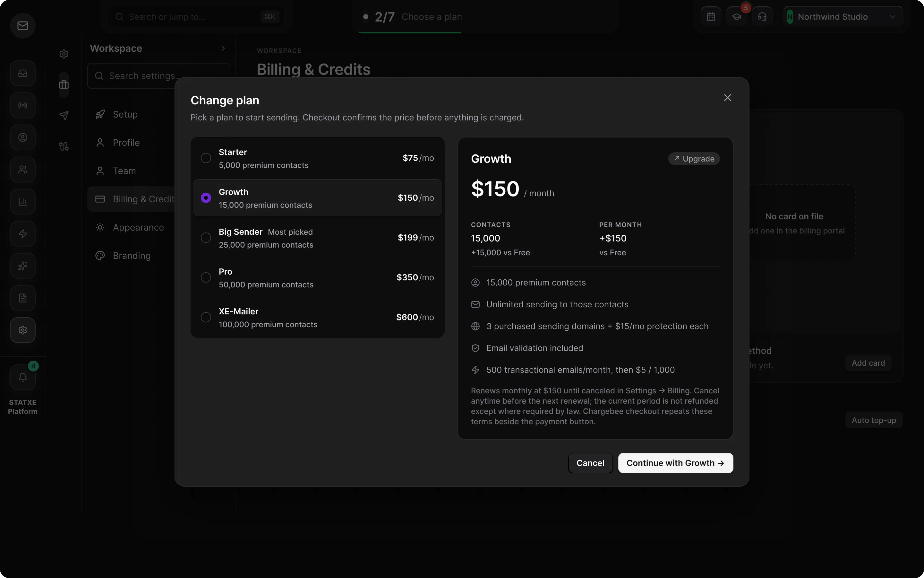Open the headset support icon
Image resolution: width=924 pixels, height=578 pixels.
tap(762, 17)
